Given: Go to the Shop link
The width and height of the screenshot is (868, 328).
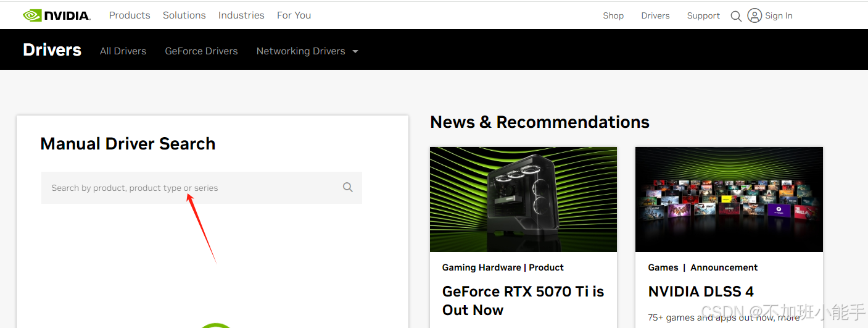Looking at the screenshot, I should pyautogui.click(x=613, y=15).
